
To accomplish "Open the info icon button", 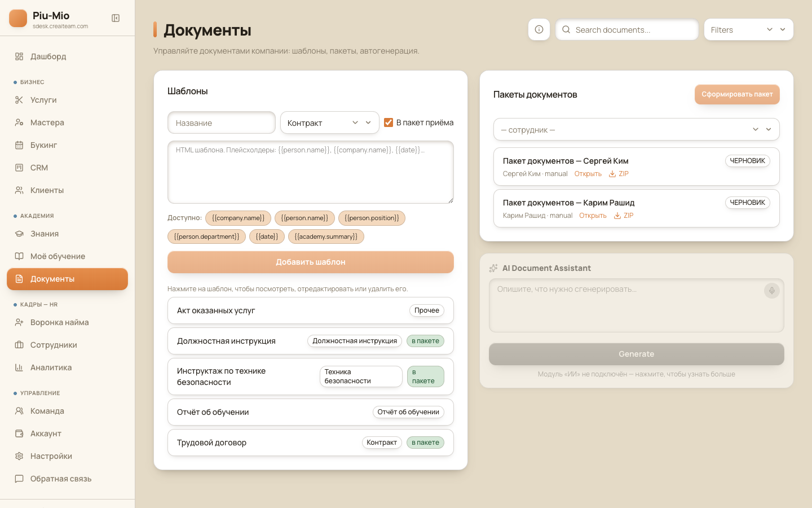I will 539,29.
